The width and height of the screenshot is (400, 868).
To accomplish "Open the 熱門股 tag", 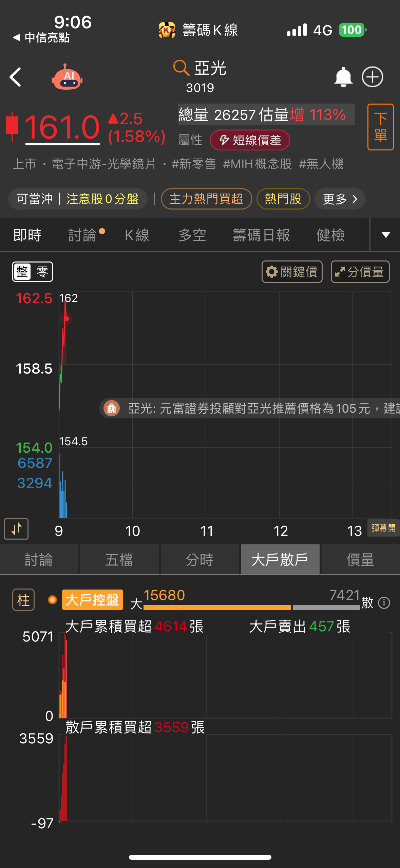I will (283, 199).
